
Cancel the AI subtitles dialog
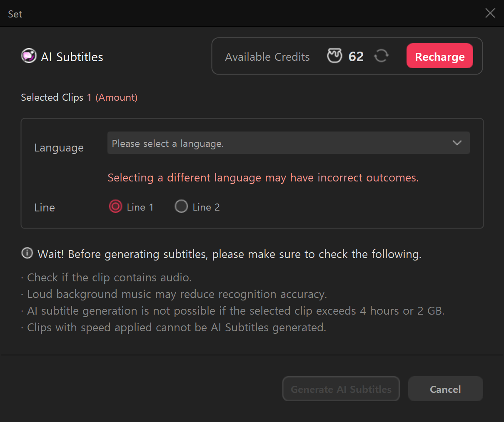[445, 389]
